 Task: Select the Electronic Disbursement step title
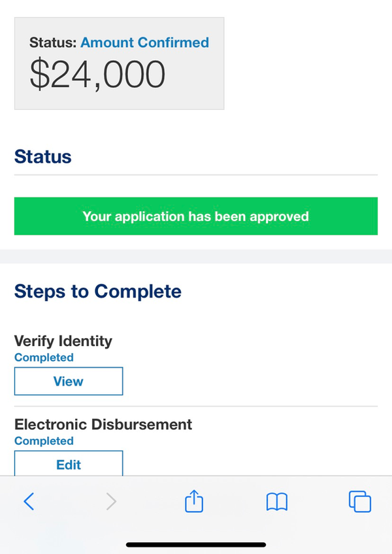103,424
